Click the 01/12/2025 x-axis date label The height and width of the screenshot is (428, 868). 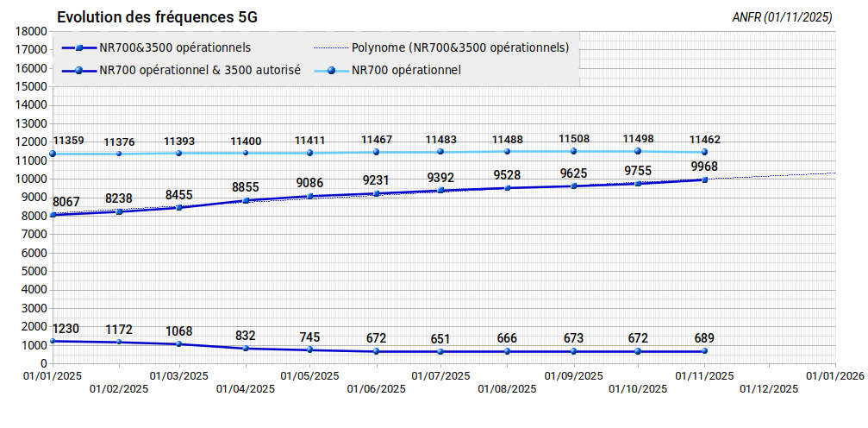(x=769, y=389)
